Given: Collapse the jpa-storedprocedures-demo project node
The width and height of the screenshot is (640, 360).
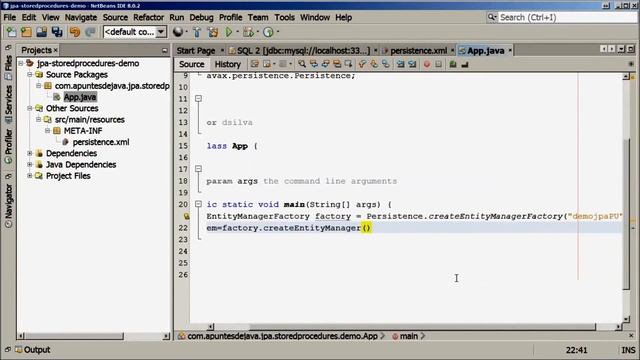Looking at the screenshot, I should 20,64.
